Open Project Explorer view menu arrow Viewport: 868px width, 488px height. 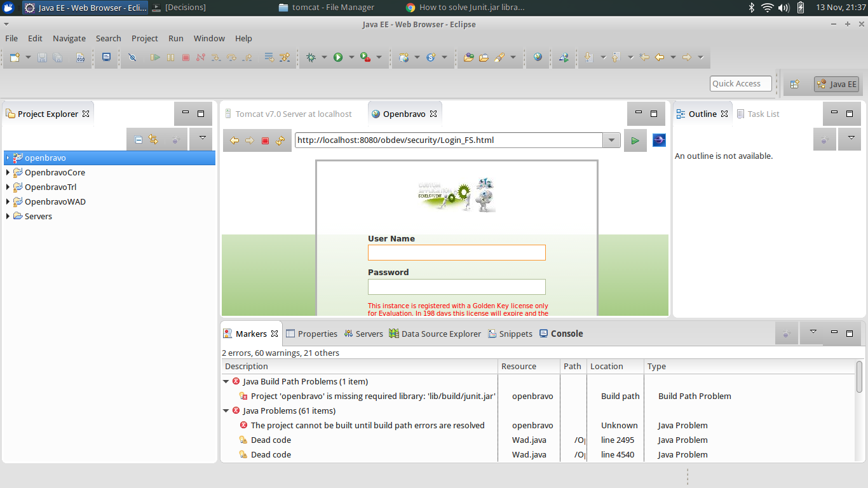click(x=202, y=138)
